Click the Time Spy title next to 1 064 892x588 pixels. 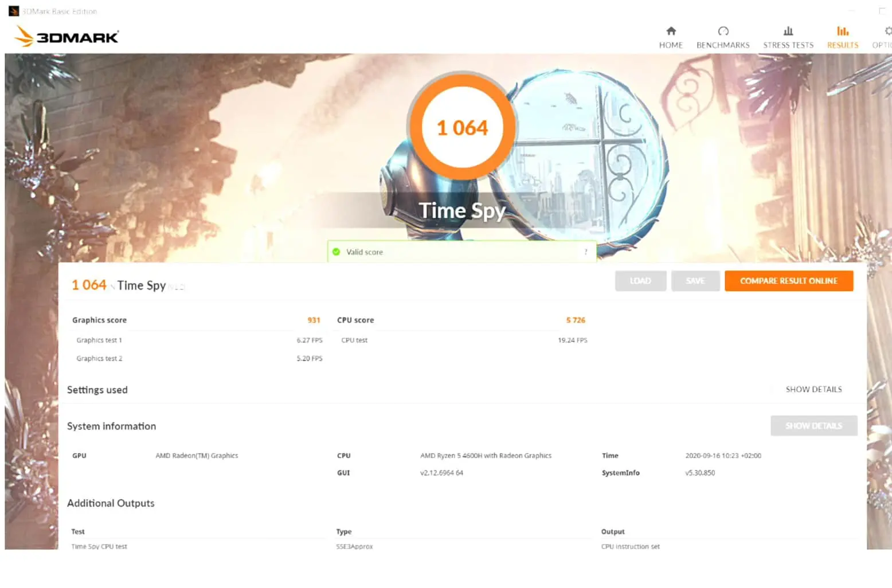tap(142, 285)
